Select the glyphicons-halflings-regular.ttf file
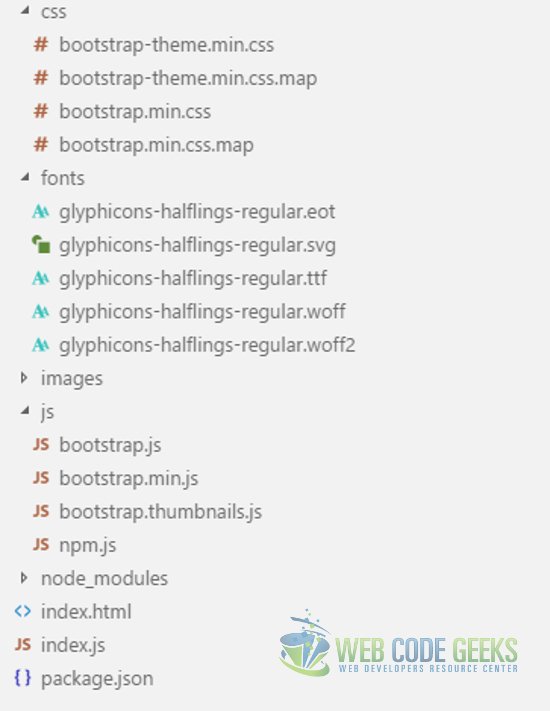 193,278
